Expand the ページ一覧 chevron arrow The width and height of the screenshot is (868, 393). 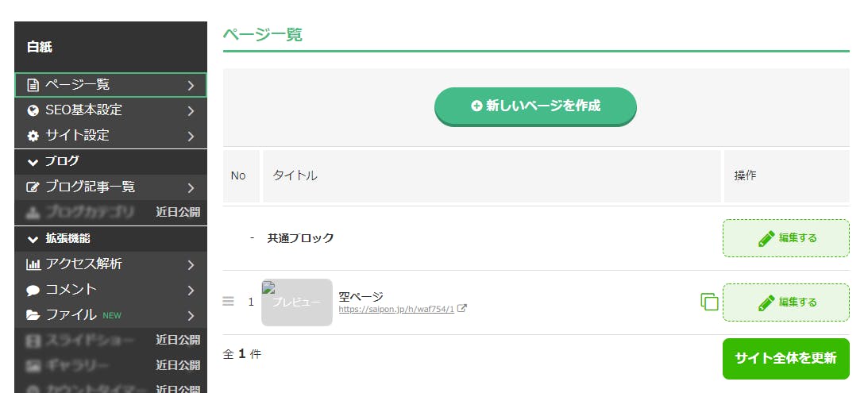click(191, 85)
